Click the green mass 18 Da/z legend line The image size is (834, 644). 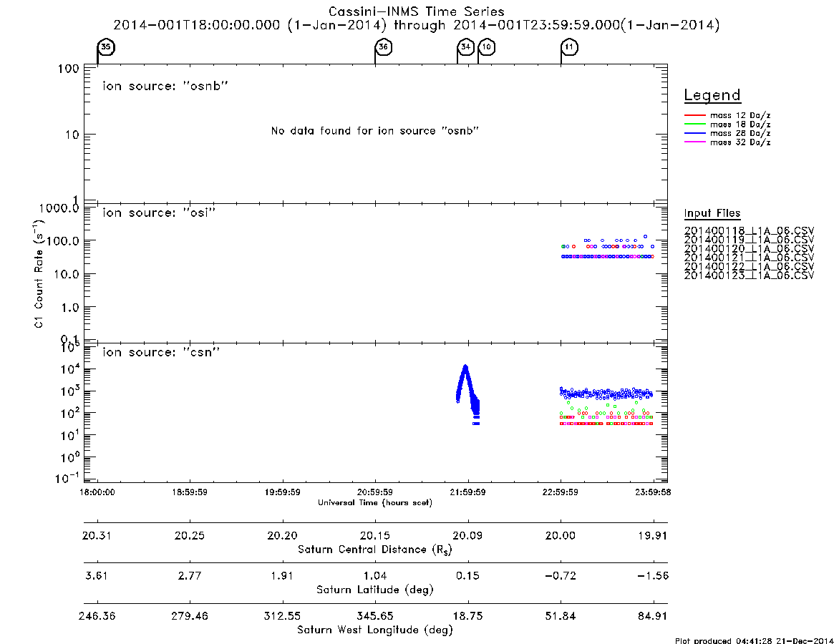[694, 125]
